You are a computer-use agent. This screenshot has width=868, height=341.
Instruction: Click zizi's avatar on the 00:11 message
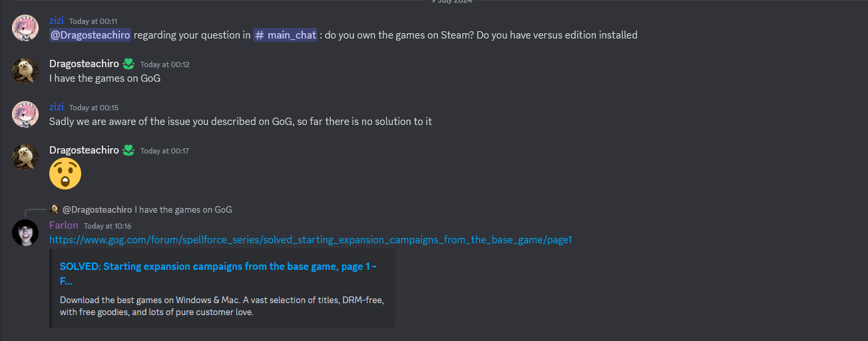click(x=25, y=28)
